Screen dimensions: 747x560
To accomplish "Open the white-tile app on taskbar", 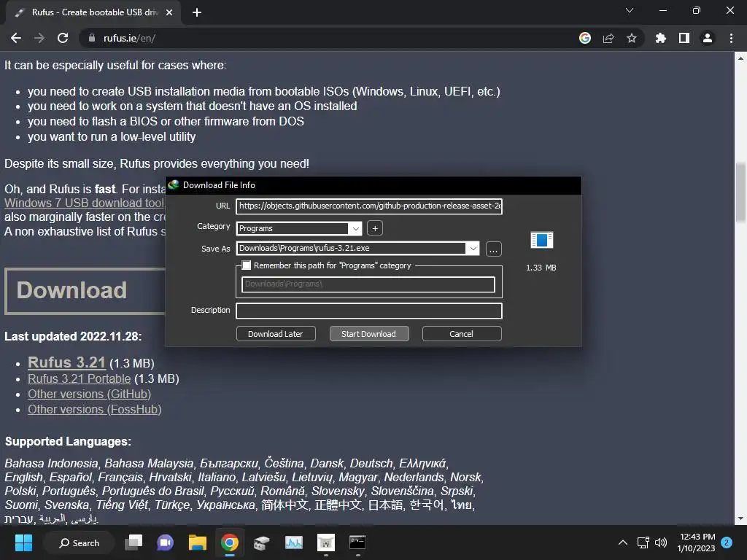I will (326, 542).
